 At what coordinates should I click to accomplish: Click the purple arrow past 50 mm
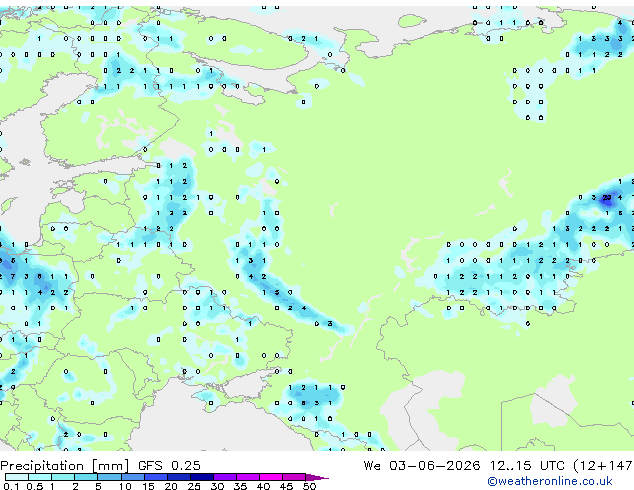click(x=317, y=477)
